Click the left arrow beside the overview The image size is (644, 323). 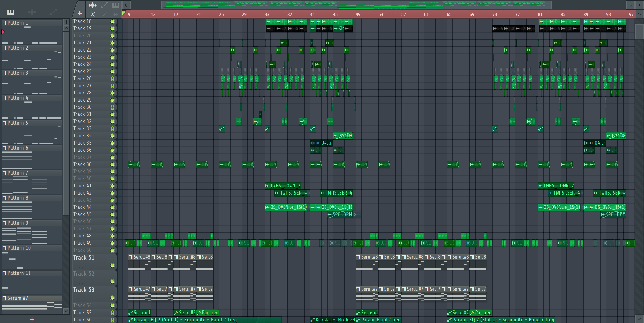tap(126, 5)
